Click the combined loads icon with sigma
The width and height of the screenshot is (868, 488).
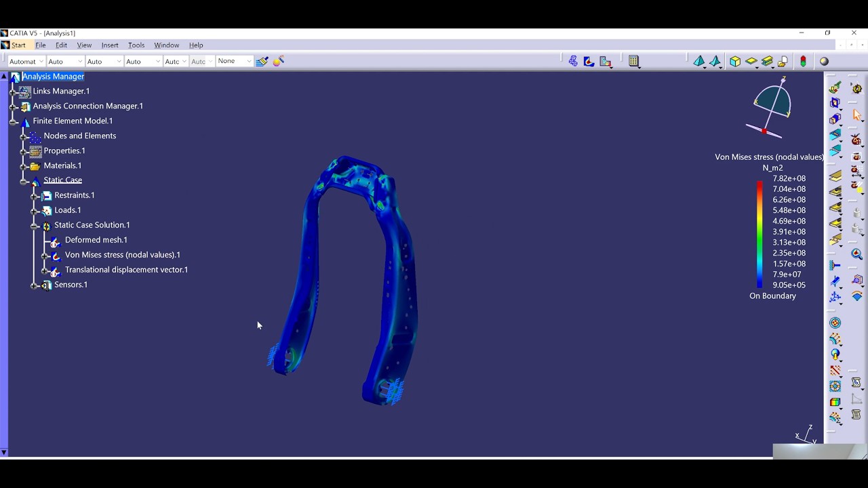835,418
